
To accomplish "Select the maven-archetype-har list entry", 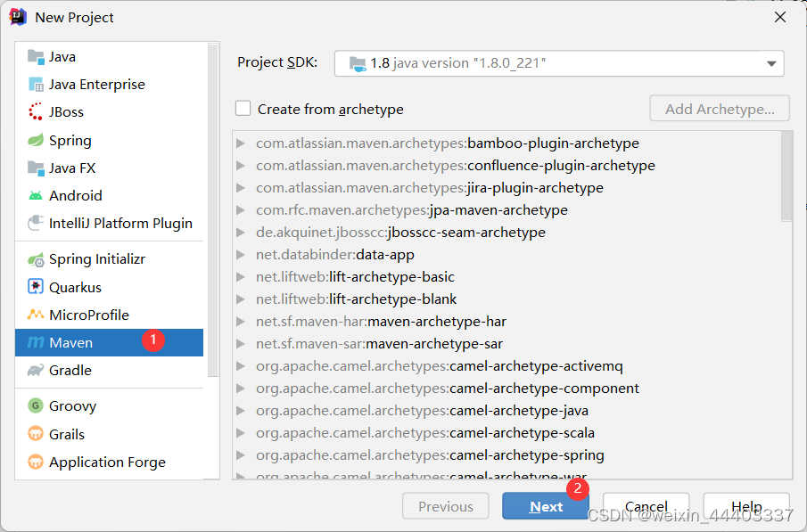I will coord(381,322).
